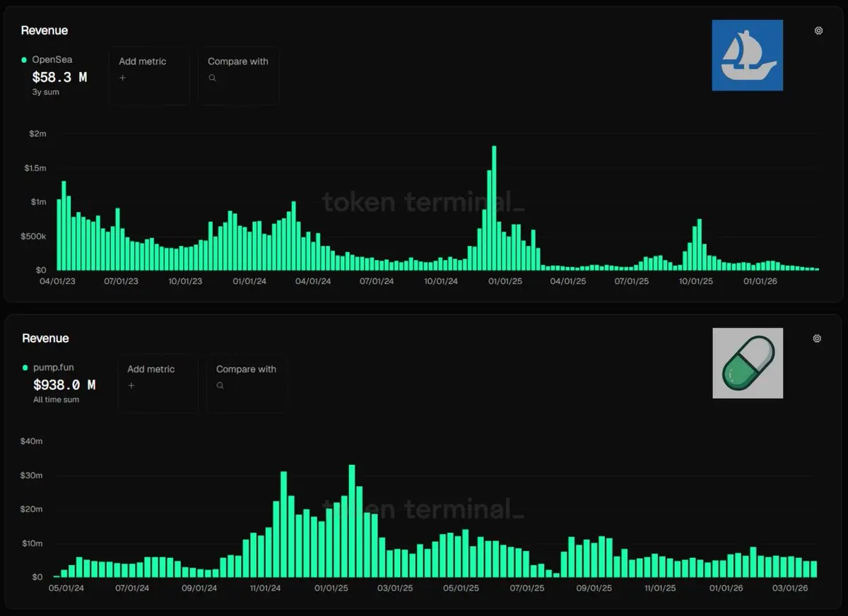Click search icon in OpenSea Compare with
Image resolution: width=848 pixels, height=616 pixels.
pyautogui.click(x=211, y=78)
